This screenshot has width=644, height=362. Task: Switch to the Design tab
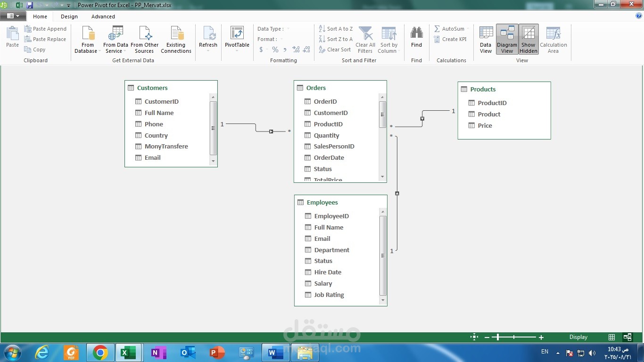pos(69,16)
